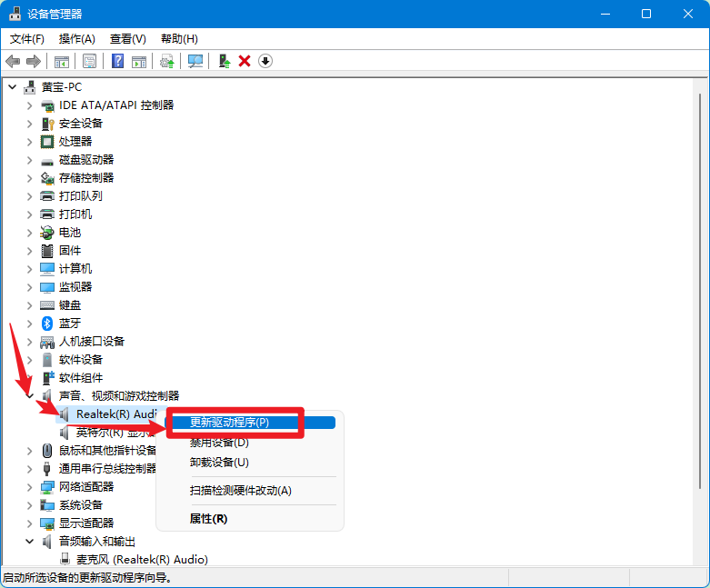Click the blue Help question mark icon

118,61
